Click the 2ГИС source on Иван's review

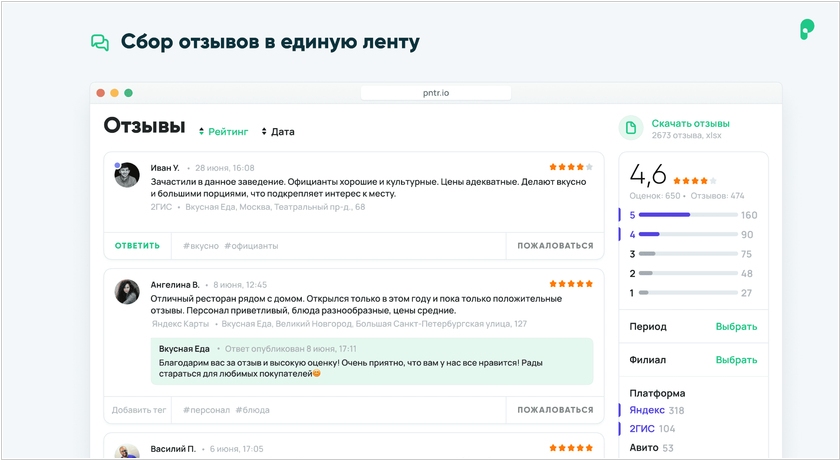point(161,207)
